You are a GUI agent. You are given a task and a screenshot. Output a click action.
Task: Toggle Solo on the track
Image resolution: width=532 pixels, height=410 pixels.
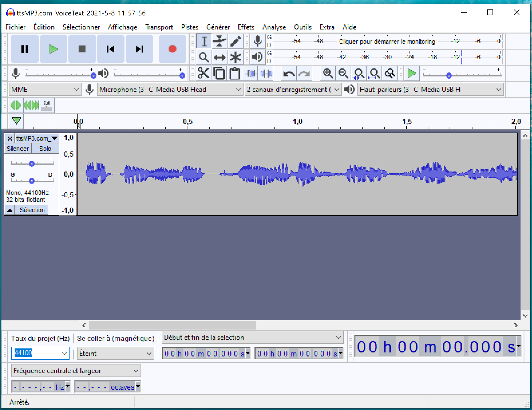[45, 149]
